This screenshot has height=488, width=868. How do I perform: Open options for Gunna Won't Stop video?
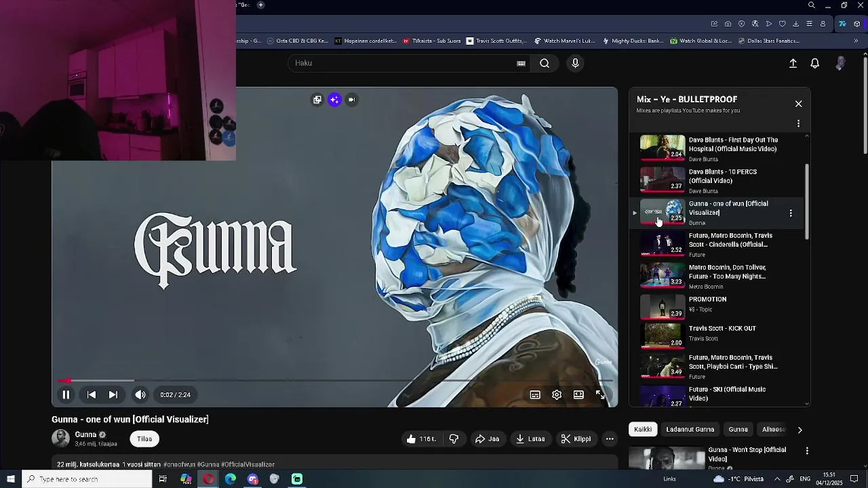807,451
